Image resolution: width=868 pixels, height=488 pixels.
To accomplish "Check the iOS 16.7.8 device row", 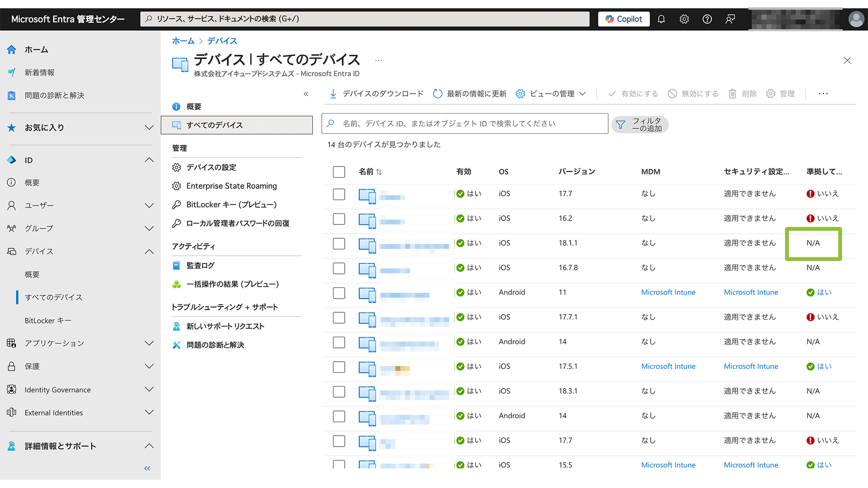I will (339, 268).
